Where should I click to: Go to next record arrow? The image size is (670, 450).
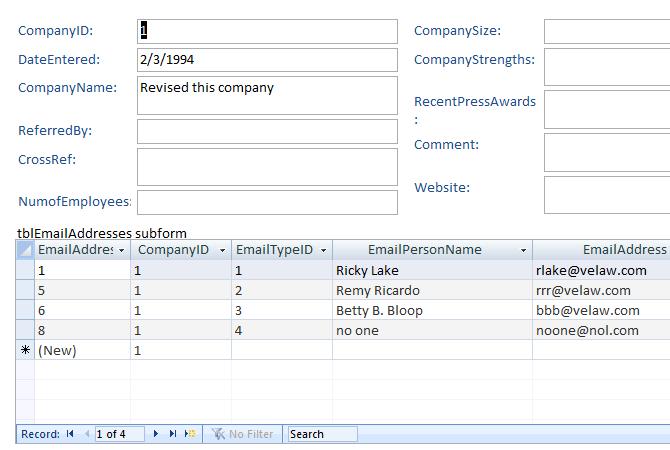(156, 434)
